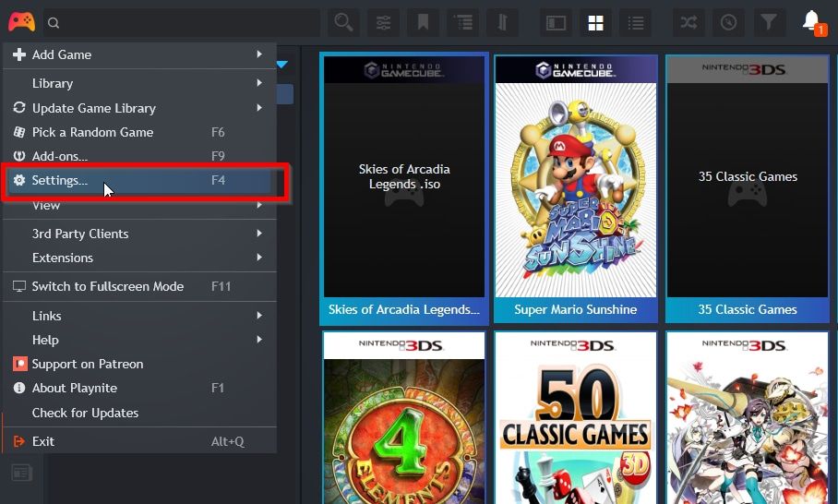Viewport: 838px width, 504px height.
Task: Click the Playnite controller logo
Action: click(x=21, y=22)
